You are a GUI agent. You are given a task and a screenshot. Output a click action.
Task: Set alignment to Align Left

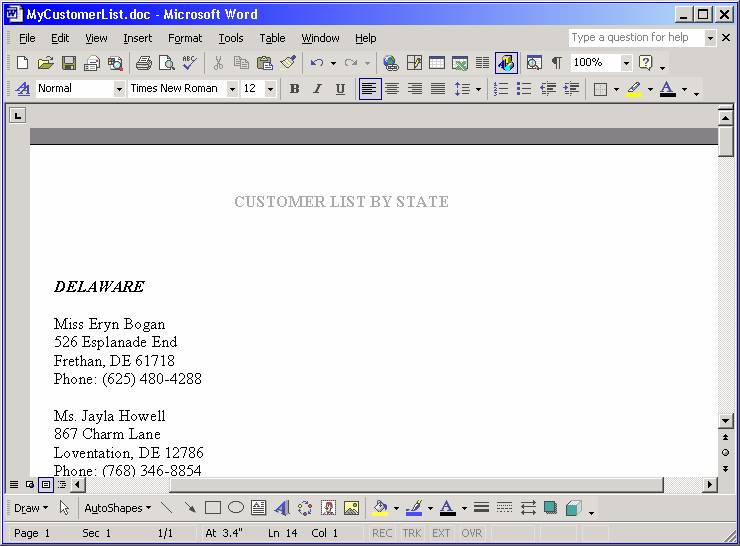(x=370, y=89)
